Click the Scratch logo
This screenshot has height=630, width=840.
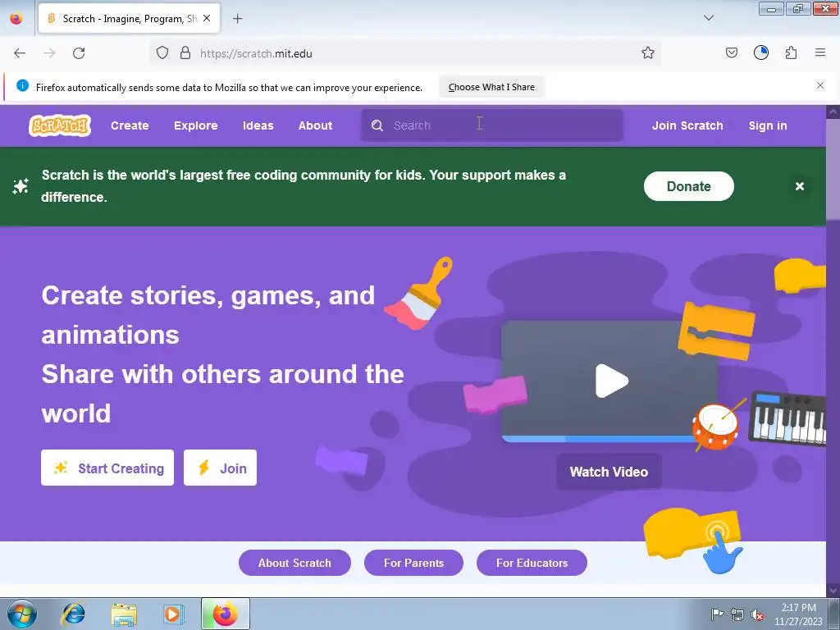(x=59, y=126)
